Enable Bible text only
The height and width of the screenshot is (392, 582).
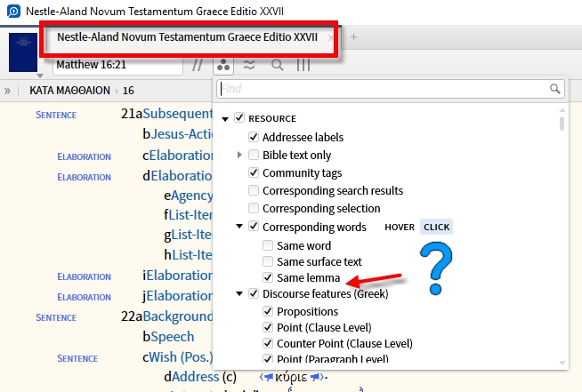click(x=254, y=155)
